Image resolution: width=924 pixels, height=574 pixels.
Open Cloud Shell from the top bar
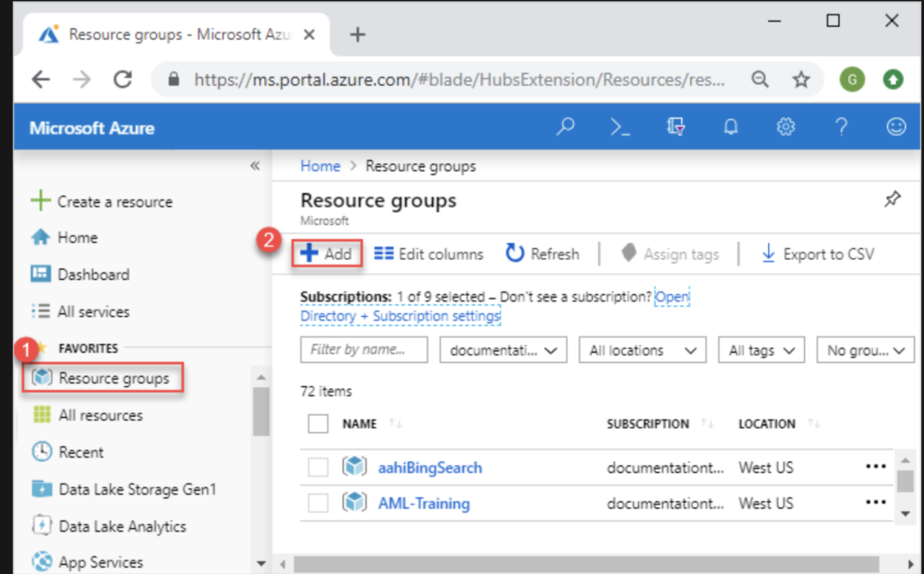click(x=619, y=126)
